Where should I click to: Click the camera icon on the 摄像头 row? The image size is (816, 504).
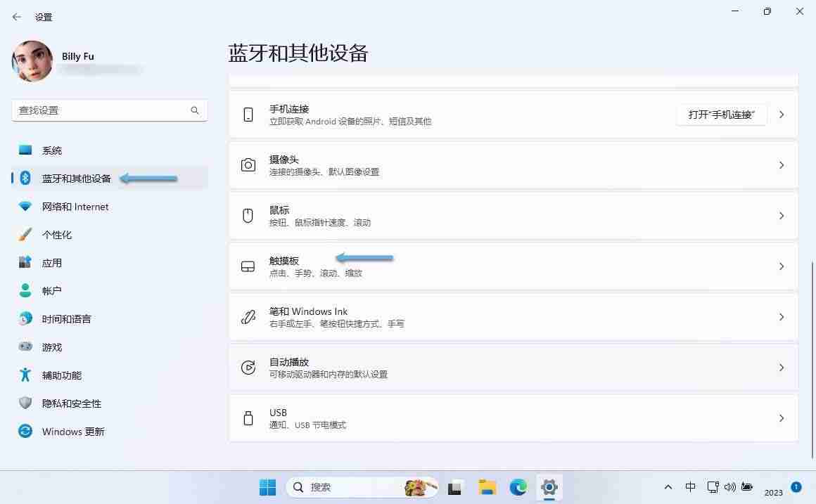(x=248, y=165)
